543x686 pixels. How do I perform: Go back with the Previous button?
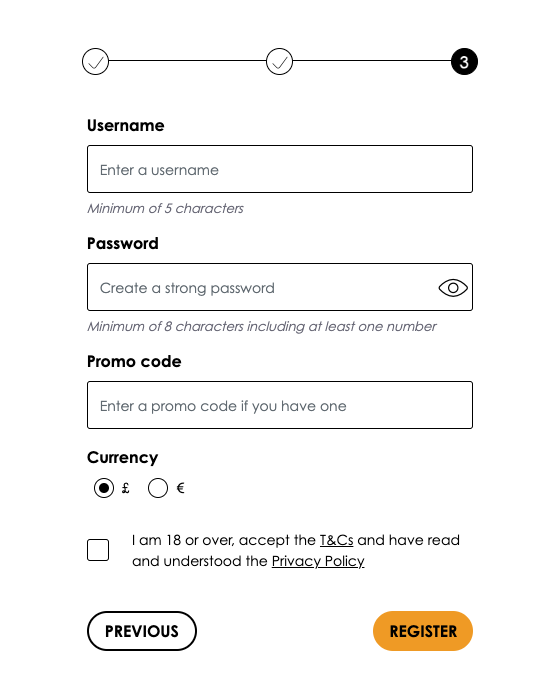click(x=142, y=631)
